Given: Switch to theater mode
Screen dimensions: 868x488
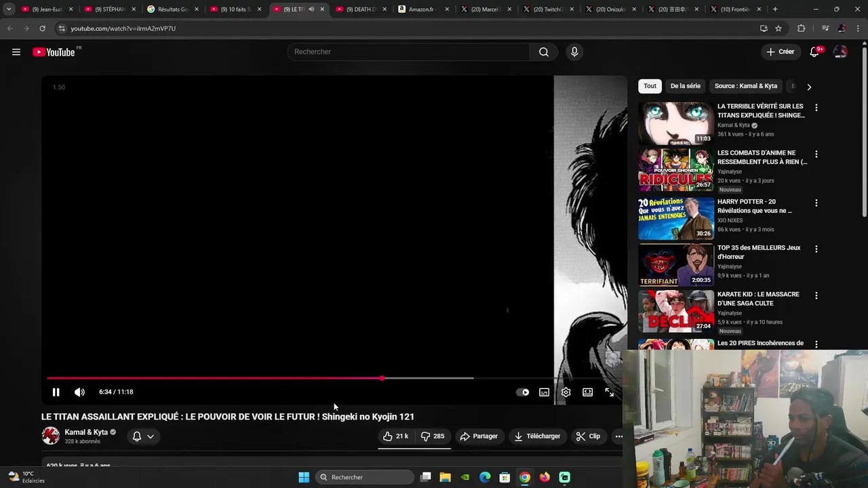Looking at the screenshot, I should click(587, 392).
